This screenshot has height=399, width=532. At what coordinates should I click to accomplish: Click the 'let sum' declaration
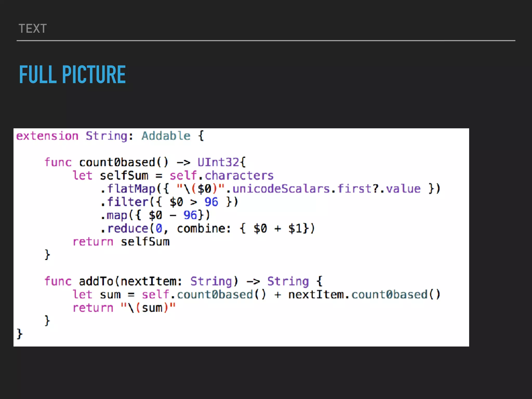pos(97,295)
